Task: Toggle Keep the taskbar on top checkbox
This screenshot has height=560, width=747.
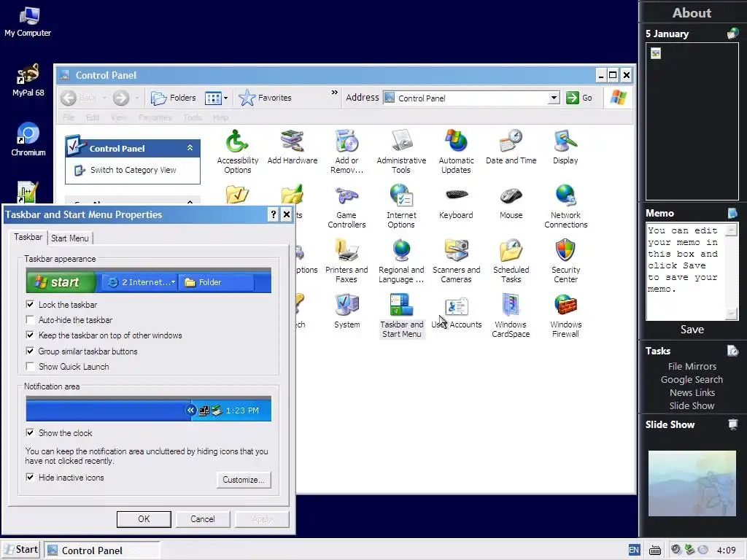Action: (x=30, y=335)
